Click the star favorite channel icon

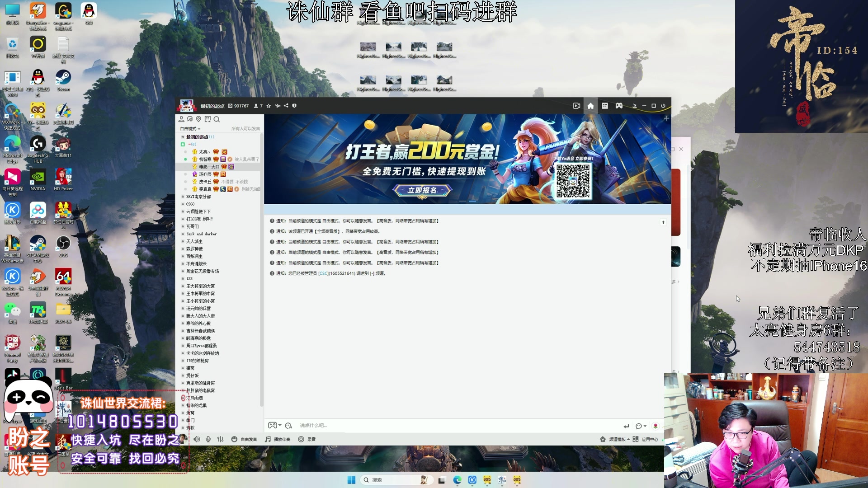[269, 106]
